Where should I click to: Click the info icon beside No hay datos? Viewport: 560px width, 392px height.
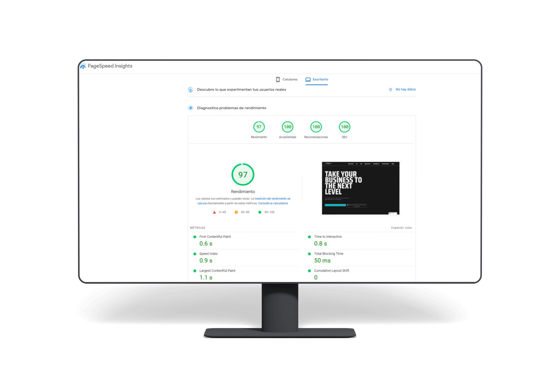click(390, 89)
